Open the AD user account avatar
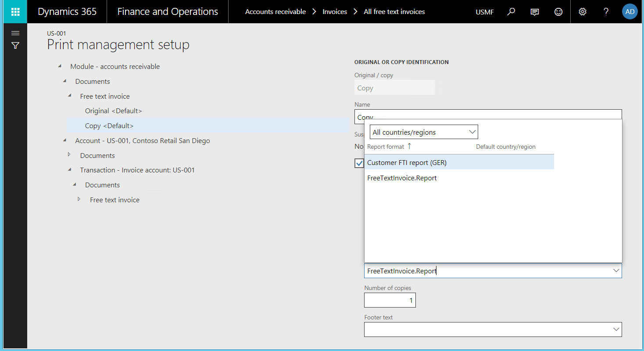Screen dimensions: 644x351 click(630, 11)
